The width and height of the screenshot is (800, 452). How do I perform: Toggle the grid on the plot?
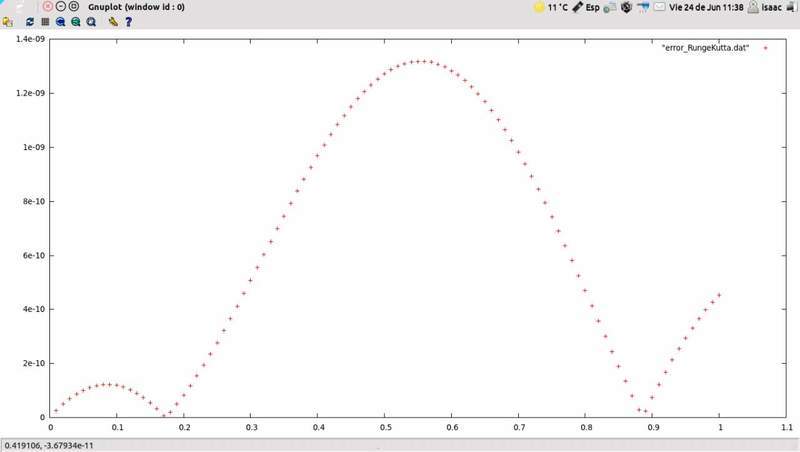(45, 21)
